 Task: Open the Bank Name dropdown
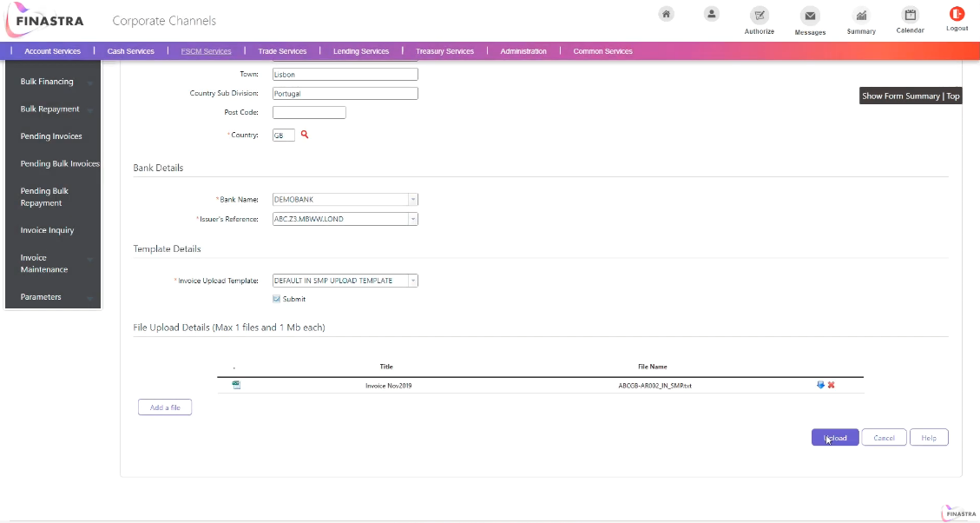(x=412, y=200)
